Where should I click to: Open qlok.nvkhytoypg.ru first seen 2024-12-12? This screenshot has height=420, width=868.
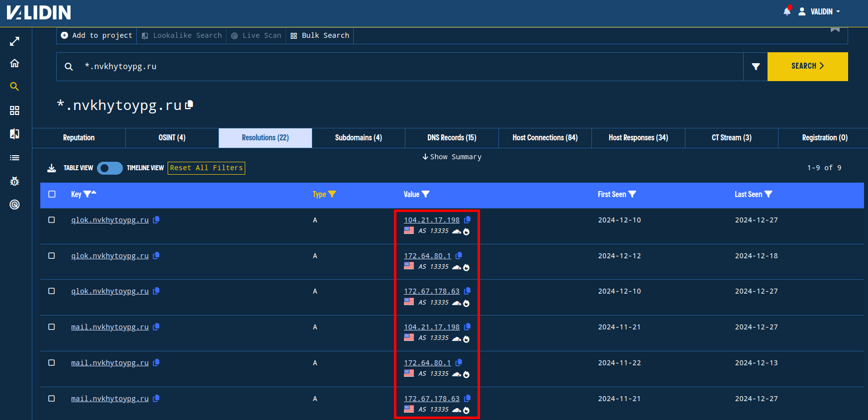(x=110, y=256)
